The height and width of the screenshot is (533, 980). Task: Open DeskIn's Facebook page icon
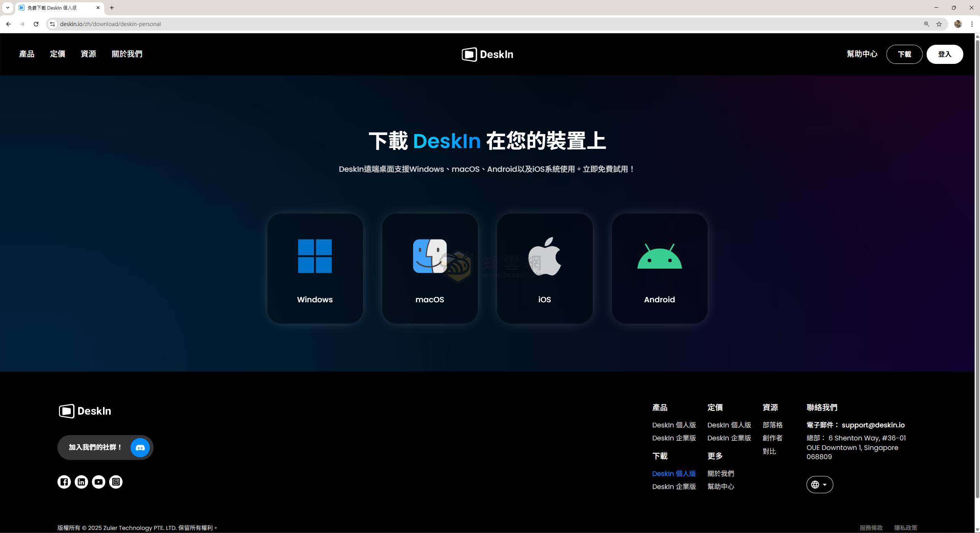pos(64,482)
